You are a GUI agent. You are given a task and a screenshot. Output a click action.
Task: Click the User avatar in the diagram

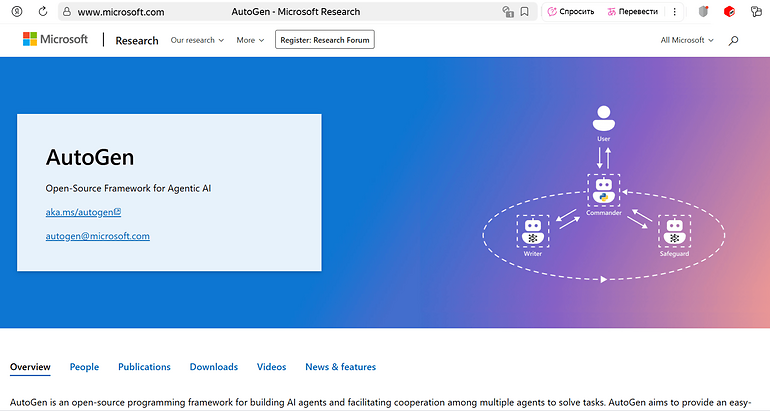pyautogui.click(x=602, y=118)
